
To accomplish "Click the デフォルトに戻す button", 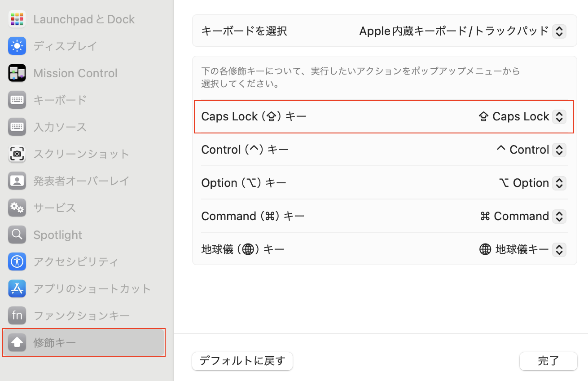I will pyautogui.click(x=242, y=361).
